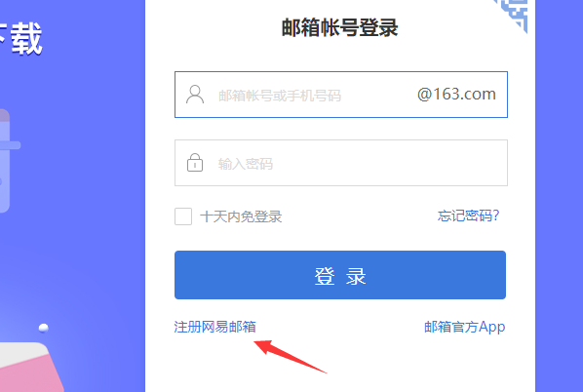Screen dimensions: 583x392
Task: Click the red arrow annotation
Action: click(x=290, y=356)
